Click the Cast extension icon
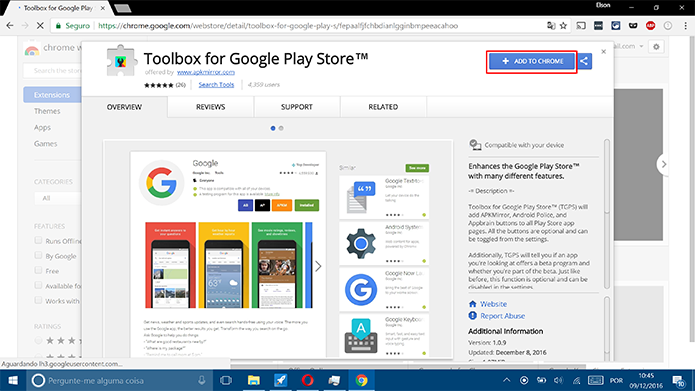This screenshot has height=391, width=695. pyautogui.click(x=581, y=26)
